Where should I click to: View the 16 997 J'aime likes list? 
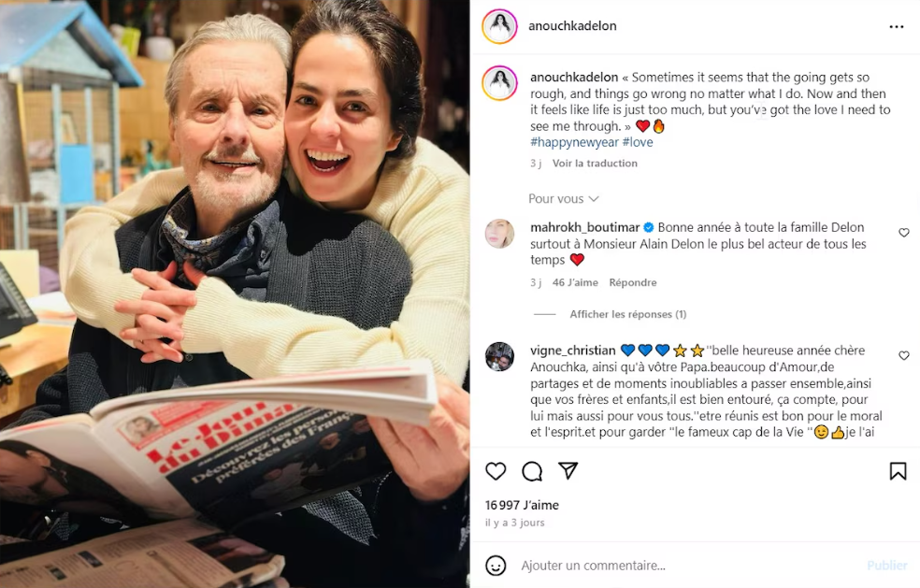click(522, 505)
